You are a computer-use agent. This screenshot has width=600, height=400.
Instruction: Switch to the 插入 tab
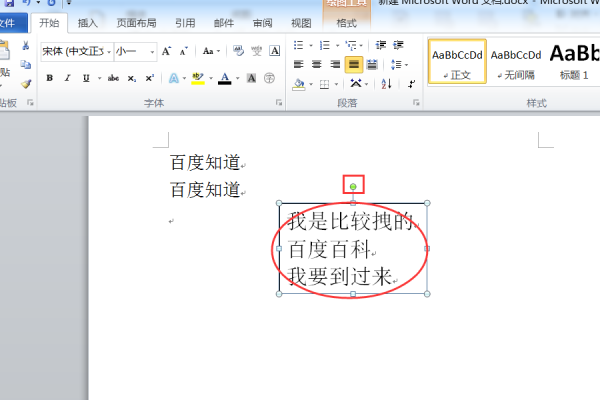point(88,23)
